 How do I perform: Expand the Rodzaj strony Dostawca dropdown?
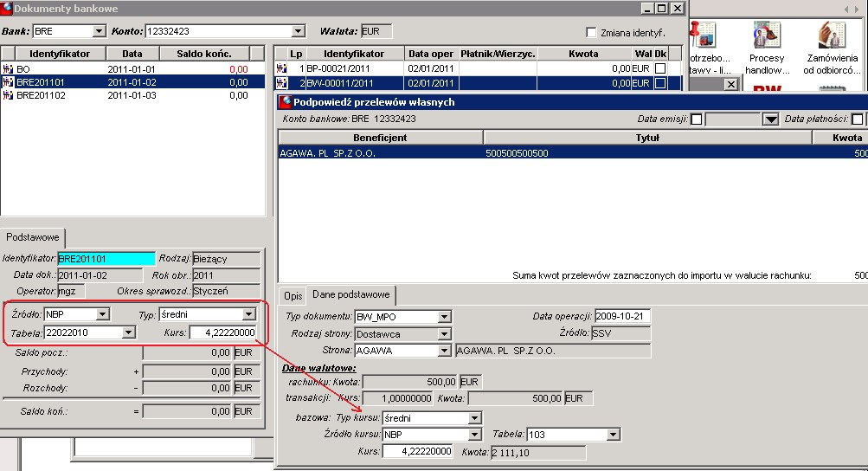point(444,334)
